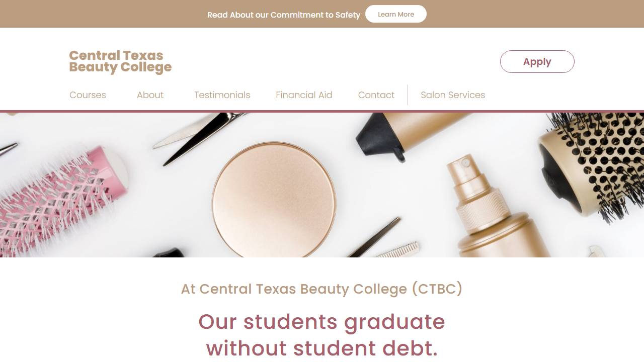The image size is (644, 362).
Task: Click the Commitment to Safety banner text
Action: tap(284, 15)
